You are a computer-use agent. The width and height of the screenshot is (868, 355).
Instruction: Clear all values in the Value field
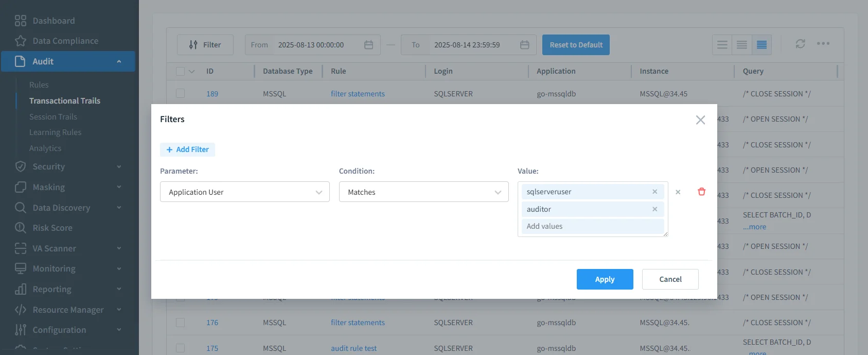(x=678, y=192)
